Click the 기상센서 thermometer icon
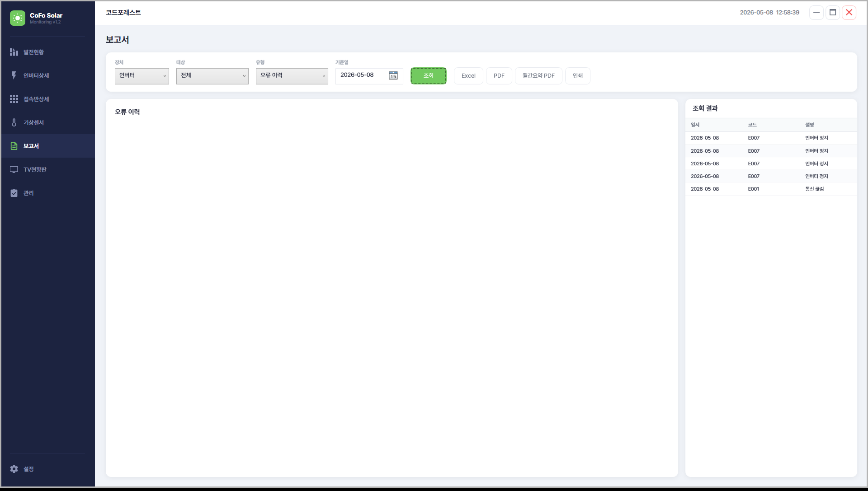Screen dimensions: 868x491 click(x=14, y=122)
